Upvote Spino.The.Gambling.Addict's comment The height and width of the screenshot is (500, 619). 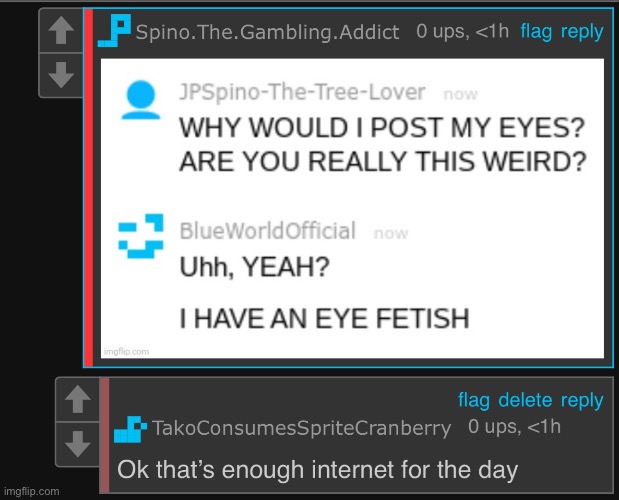pyautogui.click(x=61, y=30)
